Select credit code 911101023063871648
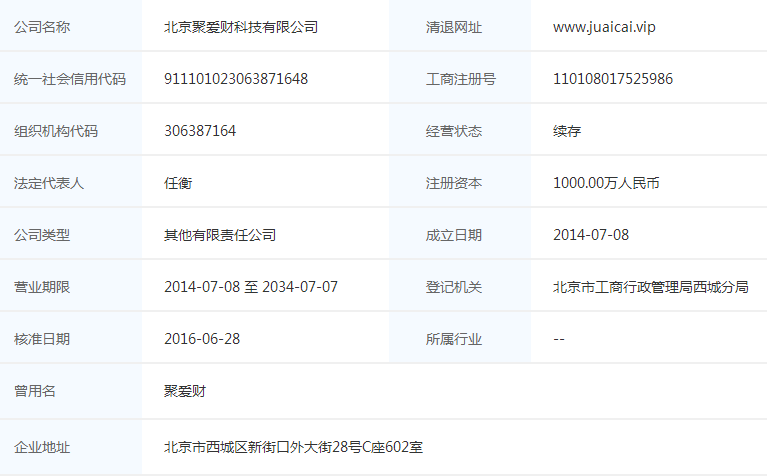Viewport: 767px width, 476px height. point(236,79)
